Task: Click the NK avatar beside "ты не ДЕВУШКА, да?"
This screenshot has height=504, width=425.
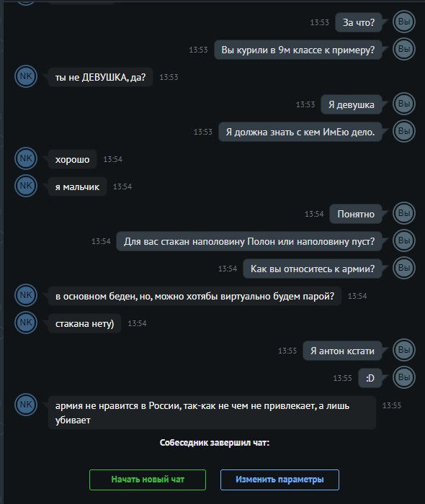Action: [26, 76]
